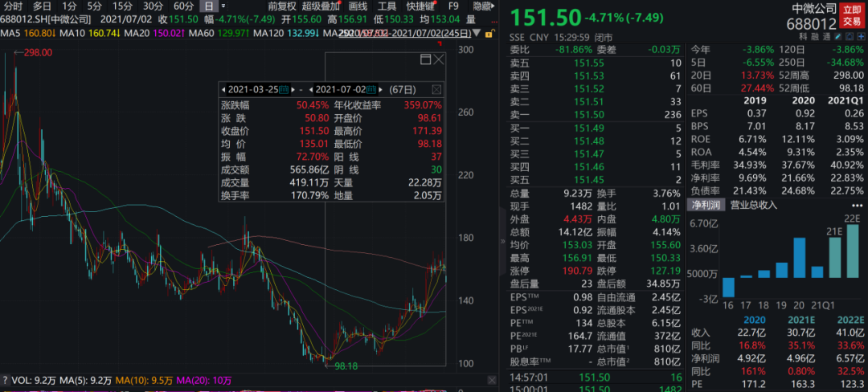This screenshot has height=392, width=868.
Task: Click the 14:57:01 trade tick row
Action: pyautogui.click(x=596, y=377)
